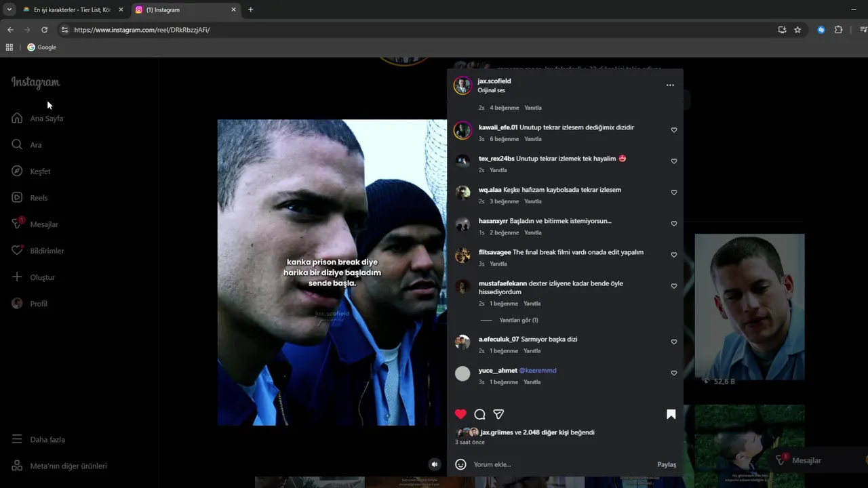Open jax.griimes liker link
The image size is (868, 488).
496,432
